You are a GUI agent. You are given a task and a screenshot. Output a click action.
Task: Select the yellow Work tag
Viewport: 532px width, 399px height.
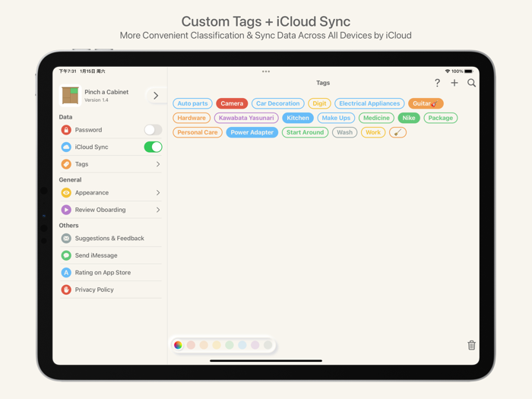click(x=373, y=132)
